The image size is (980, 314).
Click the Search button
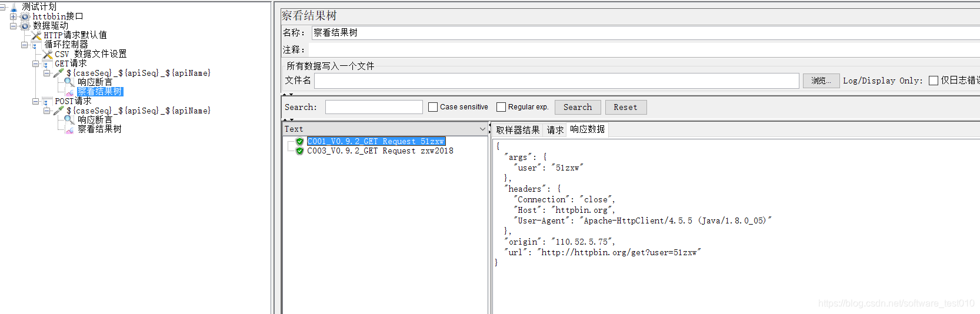578,107
